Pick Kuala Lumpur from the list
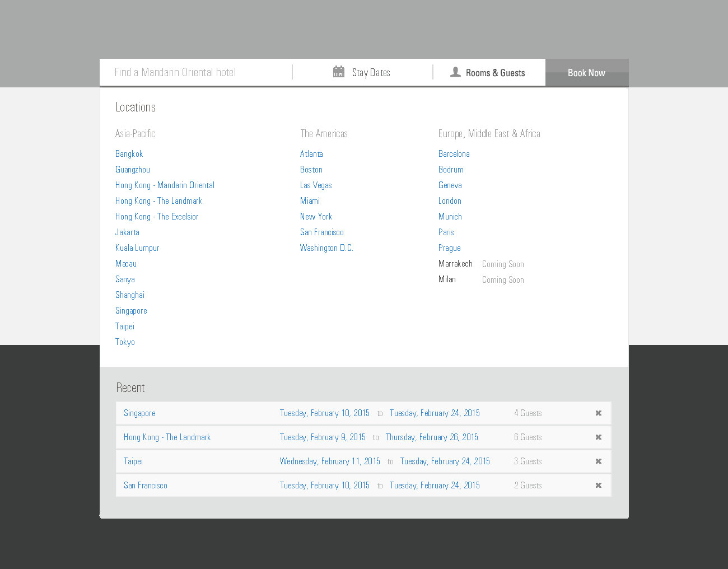The width and height of the screenshot is (728, 569). click(137, 248)
